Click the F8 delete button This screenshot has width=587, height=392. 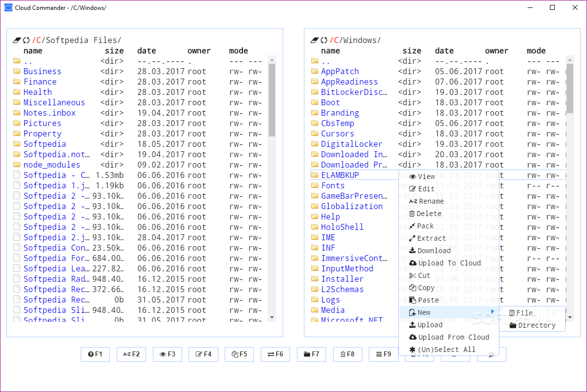347,354
